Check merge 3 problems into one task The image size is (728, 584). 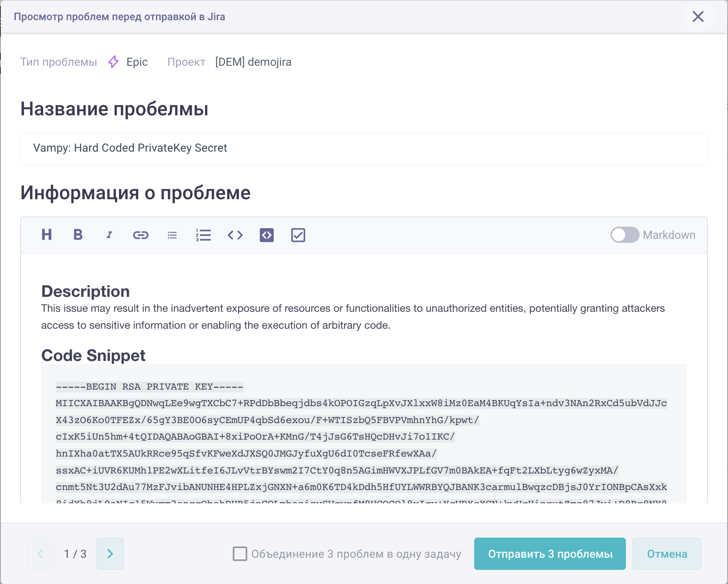[240, 554]
